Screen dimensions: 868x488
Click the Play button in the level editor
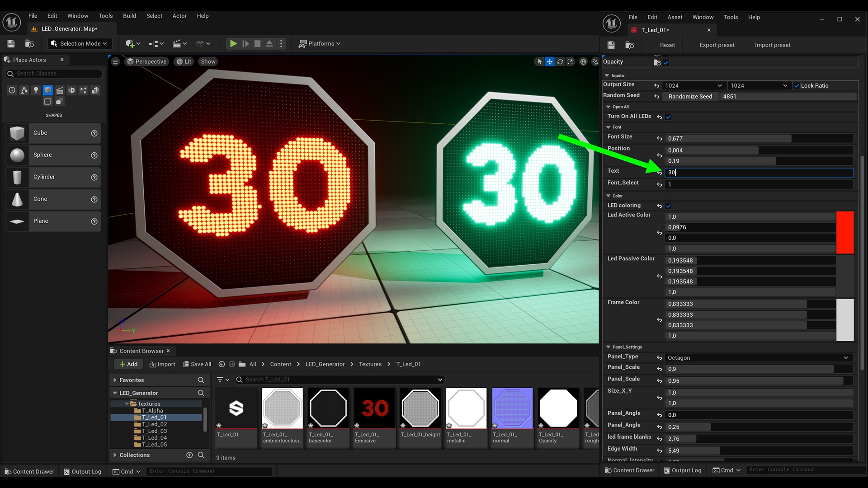point(233,43)
